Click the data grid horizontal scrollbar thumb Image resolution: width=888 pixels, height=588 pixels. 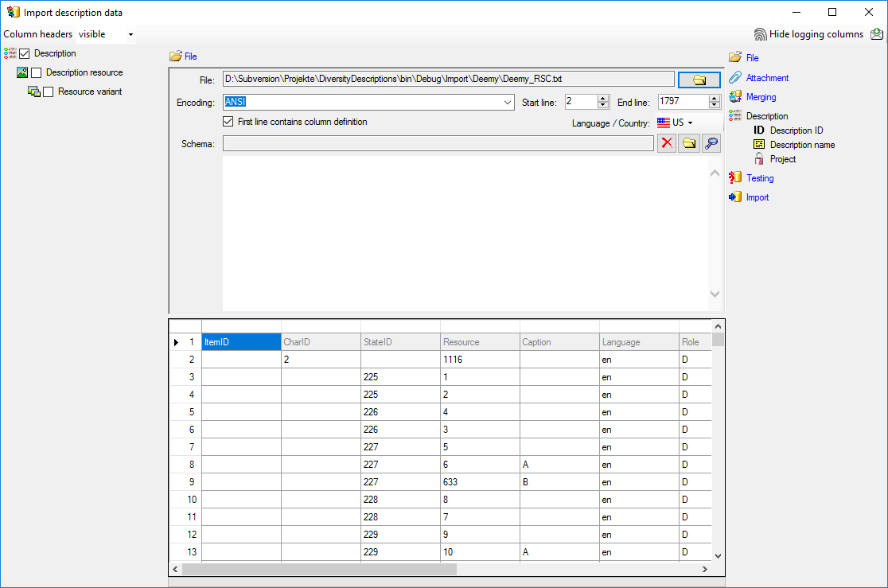(x=319, y=570)
